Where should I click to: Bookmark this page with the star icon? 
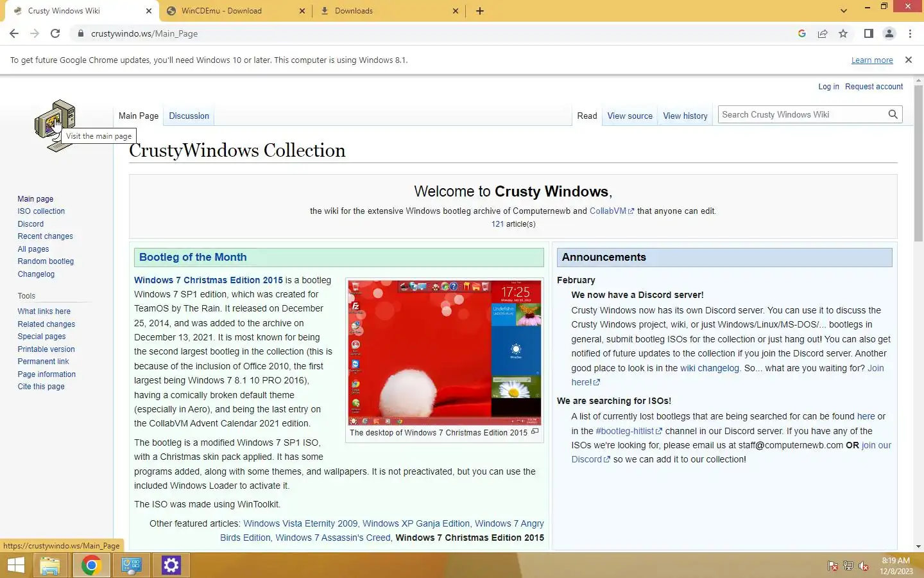coord(843,33)
